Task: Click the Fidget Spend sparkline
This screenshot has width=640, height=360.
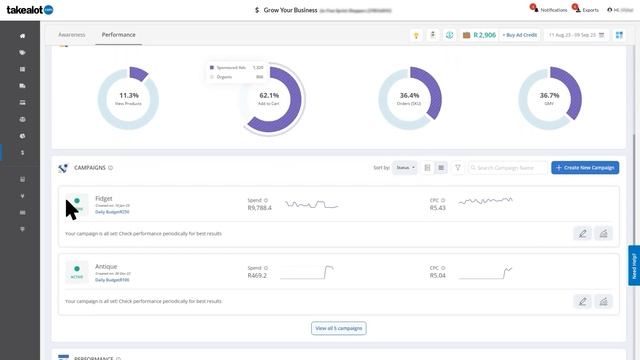Action: click(311, 204)
